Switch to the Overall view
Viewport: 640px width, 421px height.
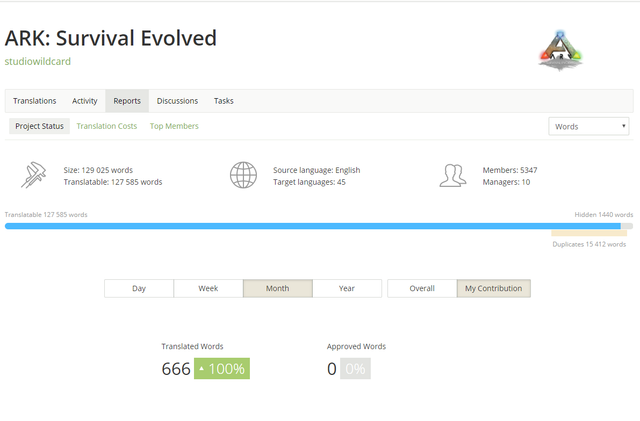422,288
